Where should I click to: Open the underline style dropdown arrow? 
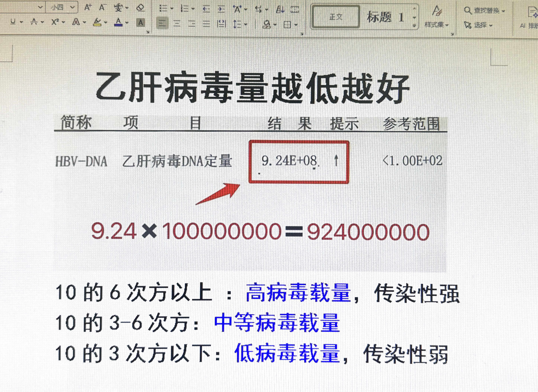[21, 22]
